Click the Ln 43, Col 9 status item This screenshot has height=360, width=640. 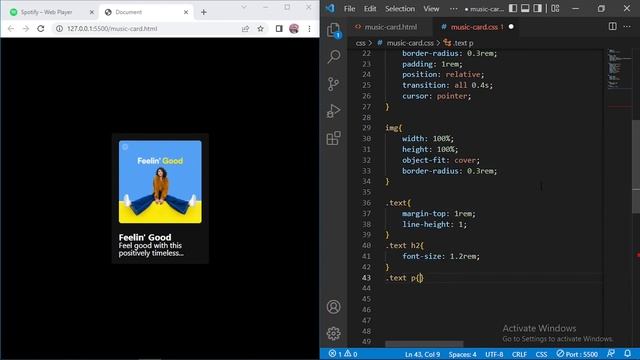(422, 354)
